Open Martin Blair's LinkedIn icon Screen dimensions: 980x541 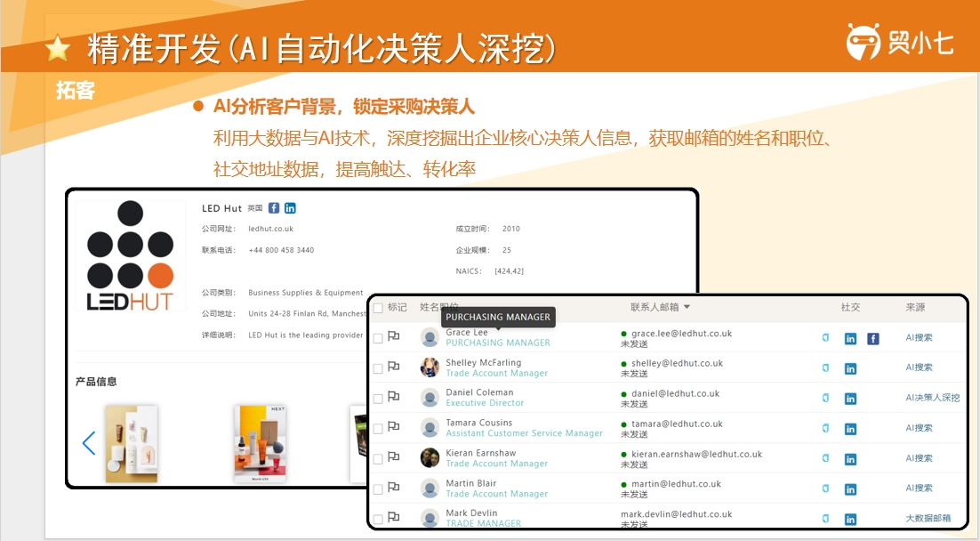[851, 489]
